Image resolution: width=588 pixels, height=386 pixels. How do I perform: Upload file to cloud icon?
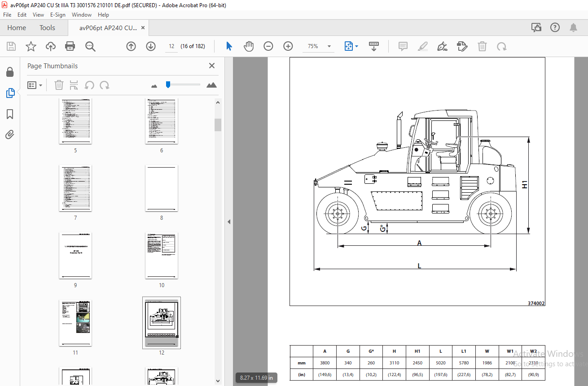tap(50, 46)
